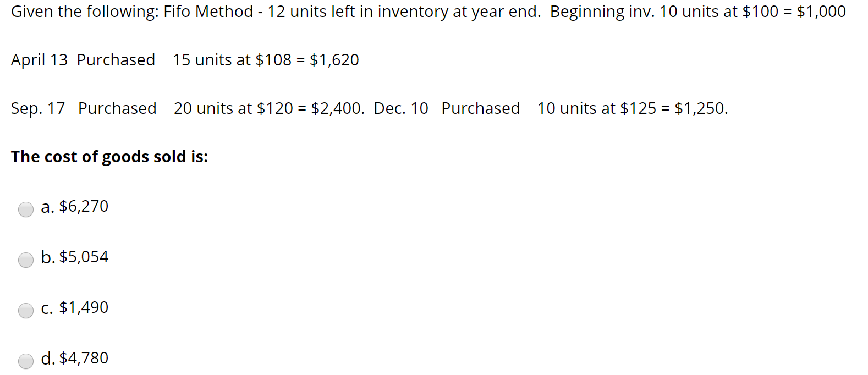Click the label letter d next to $4,780
The width and height of the screenshot is (868, 375).
pos(47,358)
